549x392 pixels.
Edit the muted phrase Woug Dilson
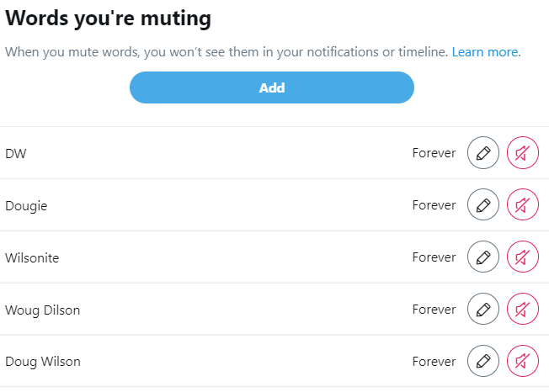click(x=482, y=309)
